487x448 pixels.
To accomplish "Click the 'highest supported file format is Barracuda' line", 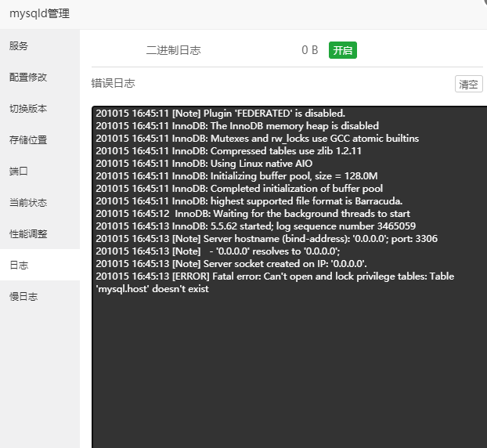I will click(249, 201).
